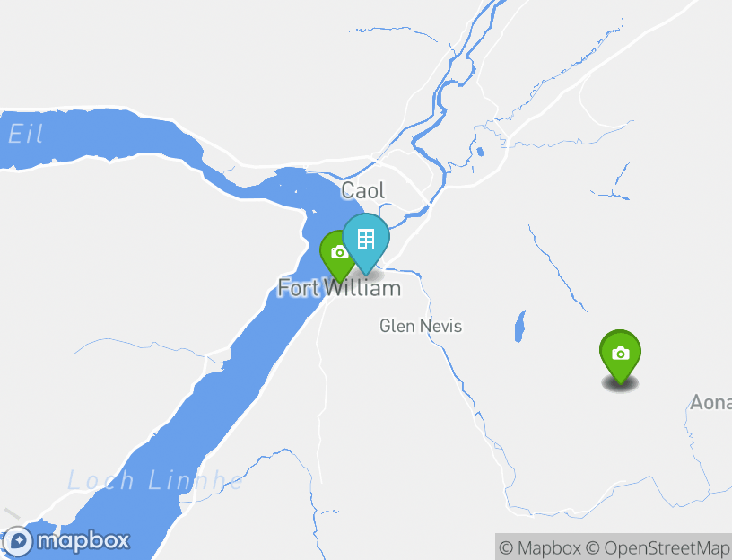The height and width of the screenshot is (560, 732).
Task: Click the Loch Linnhe water label
Action: point(155,481)
